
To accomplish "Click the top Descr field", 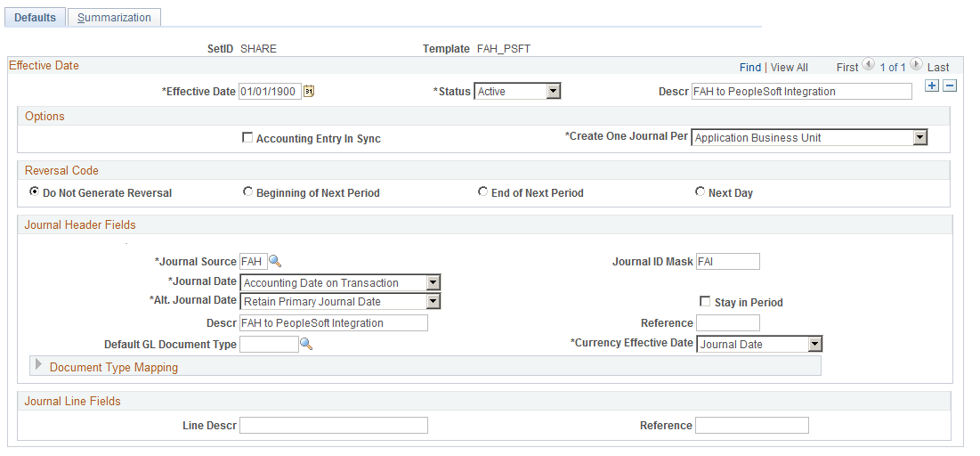I will (x=802, y=92).
